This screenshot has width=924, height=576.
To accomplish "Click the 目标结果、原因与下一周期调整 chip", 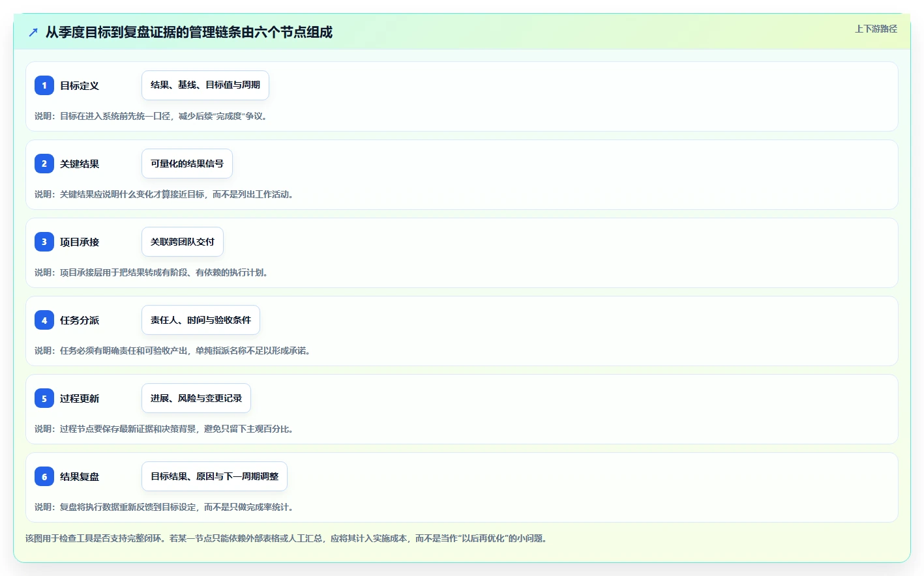I will click(x=215, y=476).
